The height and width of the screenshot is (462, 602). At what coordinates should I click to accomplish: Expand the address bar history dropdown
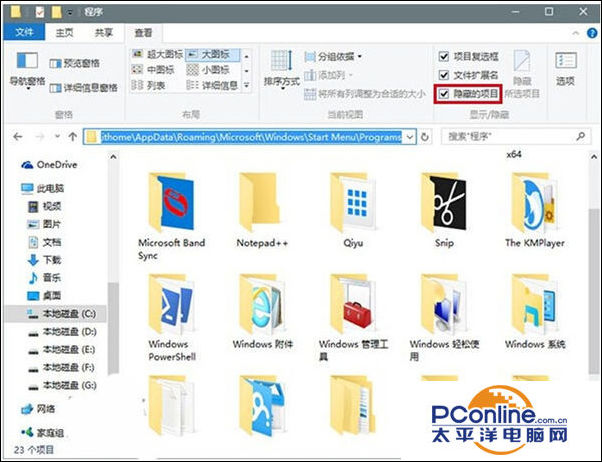[410, 137]
